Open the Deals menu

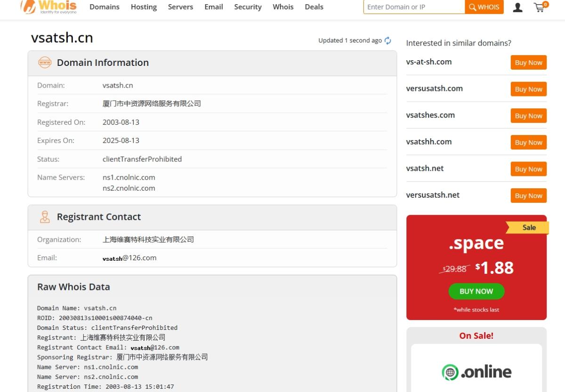click(314, 7)
